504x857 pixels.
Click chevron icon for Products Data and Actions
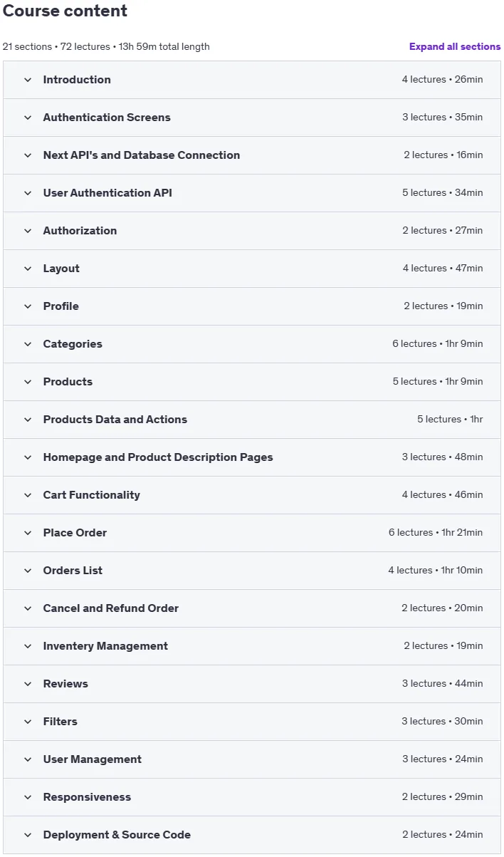click(28, 420)
